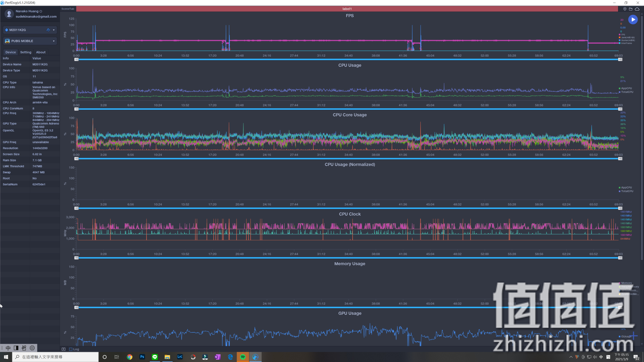The image size is (644, 362).
Task: Click the Value column header
Action: (x=37, y=58)
